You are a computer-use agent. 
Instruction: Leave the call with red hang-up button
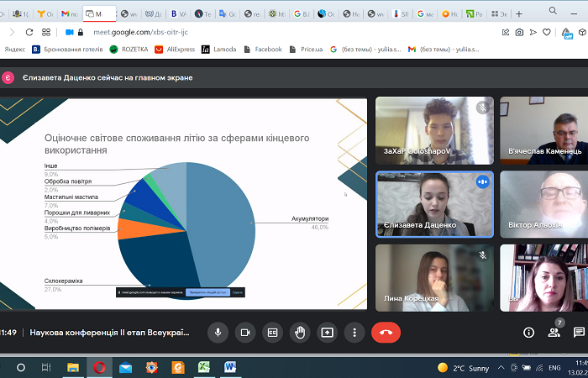click(x=386, y=332)
